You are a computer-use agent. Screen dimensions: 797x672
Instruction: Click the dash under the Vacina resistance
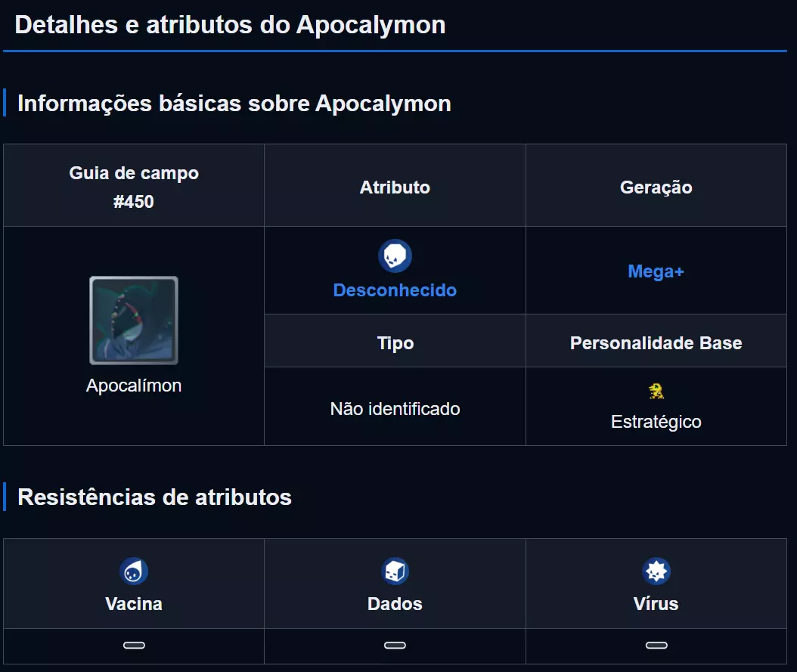tap(134, 646)
